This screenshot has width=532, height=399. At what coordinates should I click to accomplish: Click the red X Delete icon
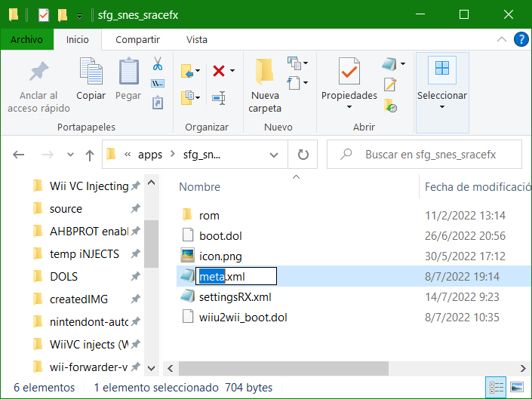tap(219, 71)
